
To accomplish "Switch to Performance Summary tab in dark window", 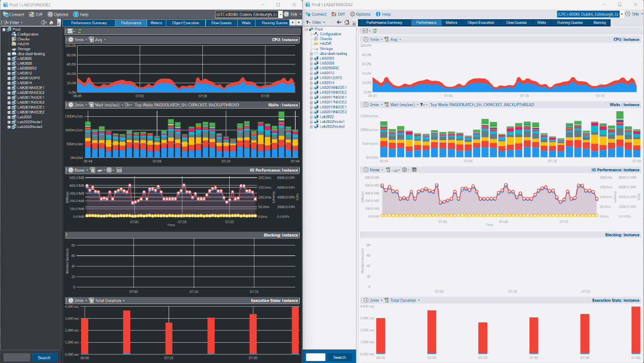I will (x=89, y=23).
